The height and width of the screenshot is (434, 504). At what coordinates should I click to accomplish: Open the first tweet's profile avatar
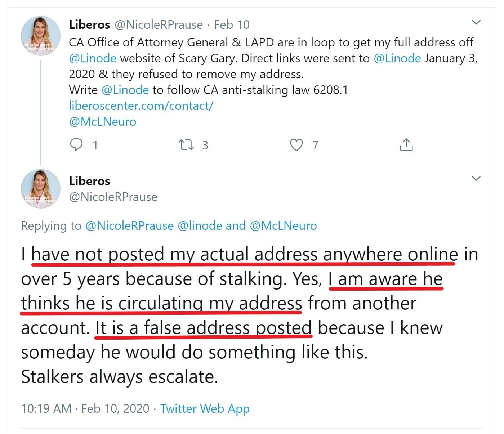pyautogui.click(x=41, y=36)
